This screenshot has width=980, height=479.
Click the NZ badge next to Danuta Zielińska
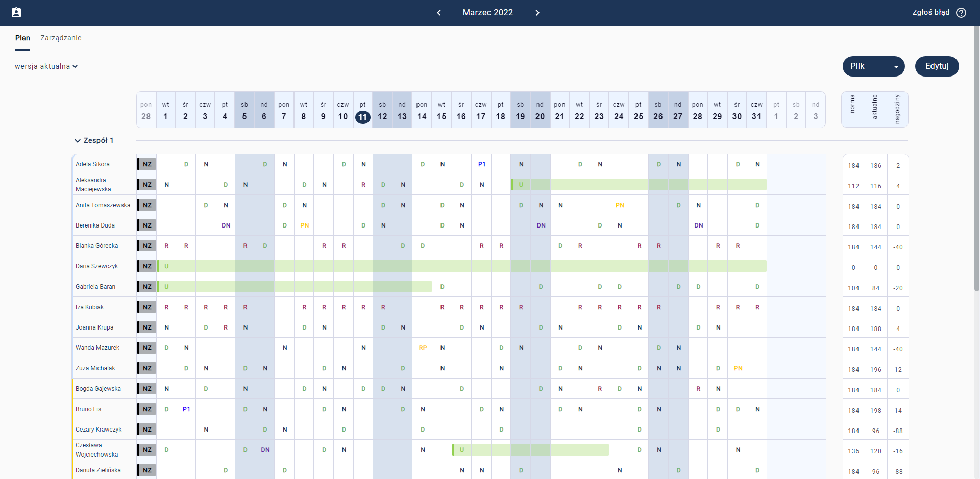[146, 470]
